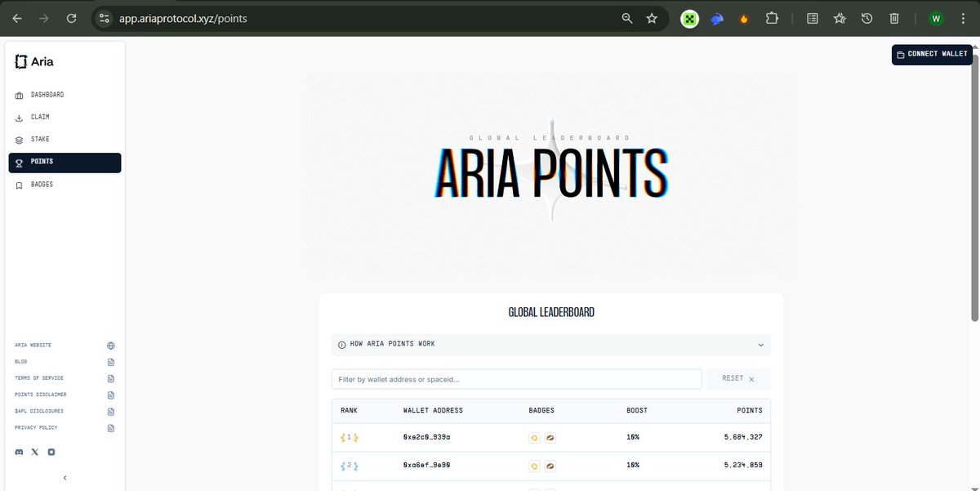980x491 pixels.
Task: Click the first badge on rank 1 row
Action: pyautogui.click(x=535, y=437)
